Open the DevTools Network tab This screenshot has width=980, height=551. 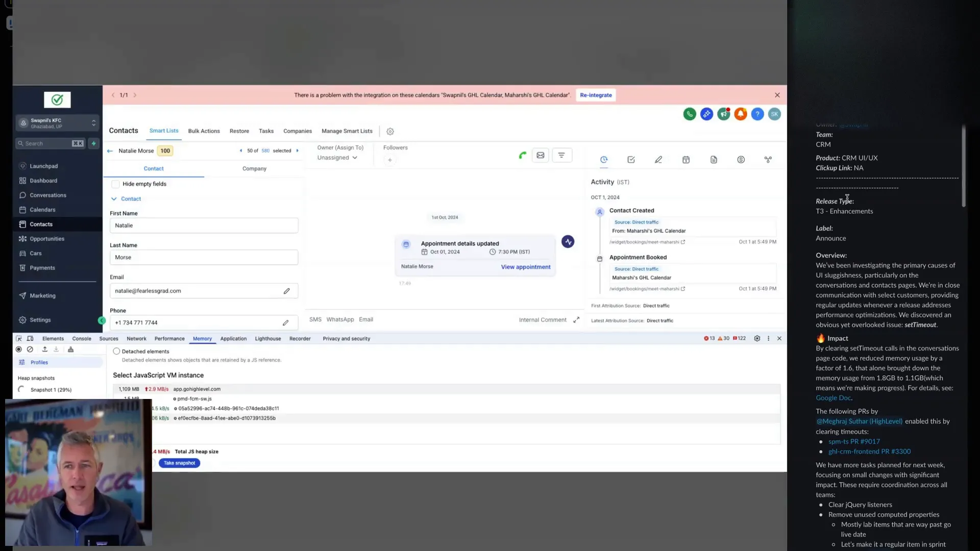pos(136,339)
